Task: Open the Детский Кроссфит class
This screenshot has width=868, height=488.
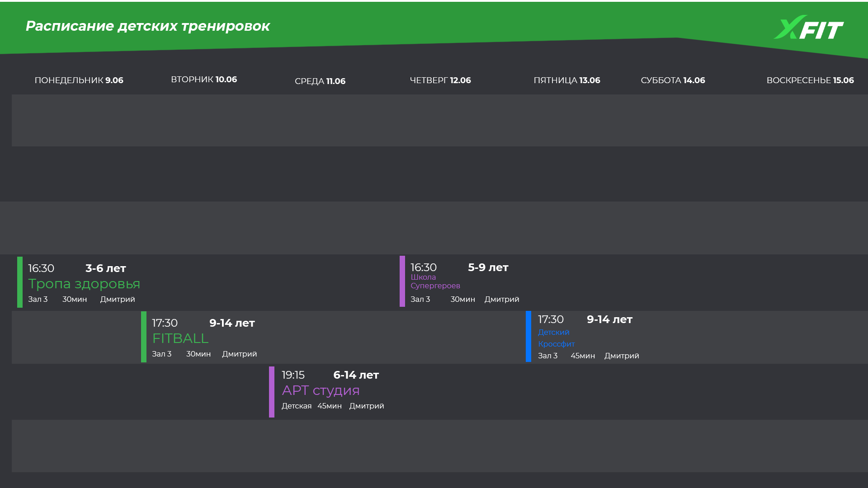Action: [556, 338]
